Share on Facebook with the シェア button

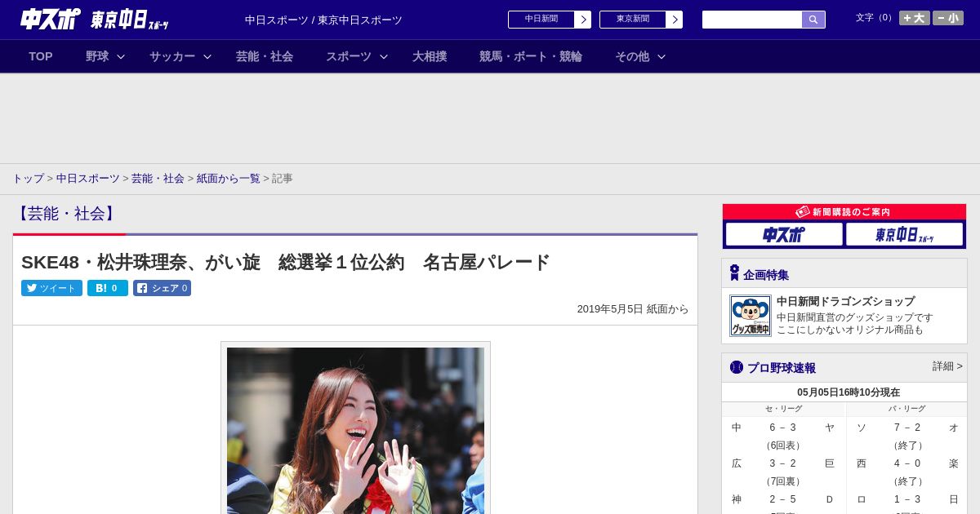(162, 288)
